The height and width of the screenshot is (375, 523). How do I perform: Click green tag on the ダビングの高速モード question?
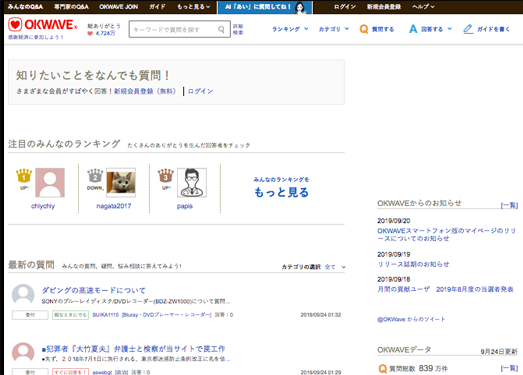pos(70,315)
